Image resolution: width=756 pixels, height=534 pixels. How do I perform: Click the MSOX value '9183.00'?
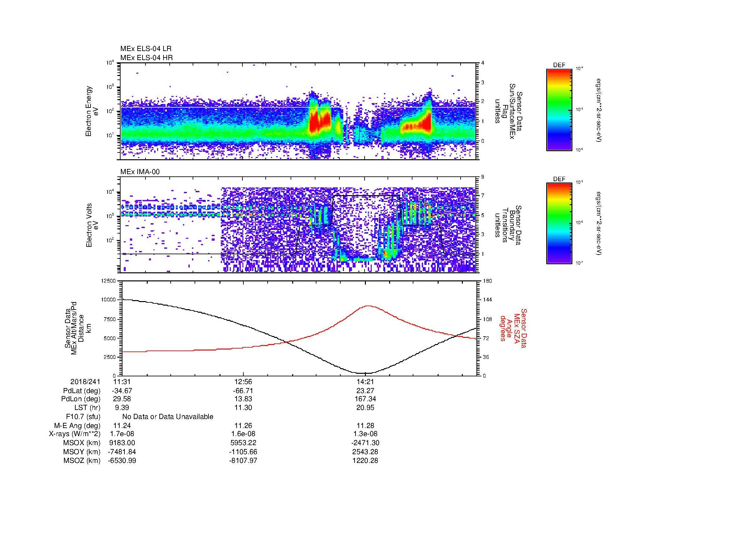(122, 443)
